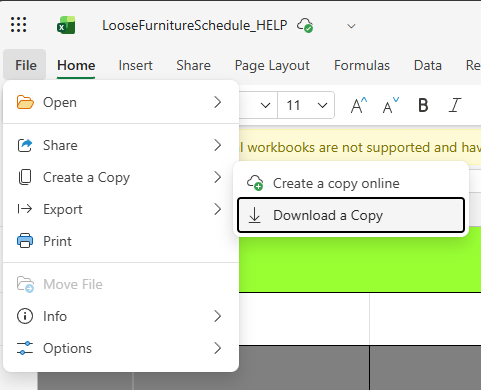Expand the file name dropdown chevron
Image resolution: width=481 pixels, height=390 pixels.
(x=351, y=26)
